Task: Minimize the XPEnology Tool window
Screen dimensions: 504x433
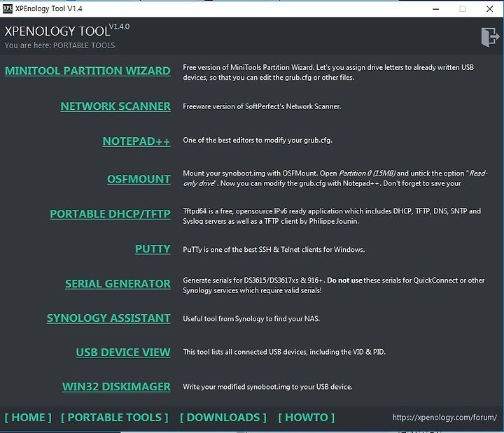Action: coord(436,9)
